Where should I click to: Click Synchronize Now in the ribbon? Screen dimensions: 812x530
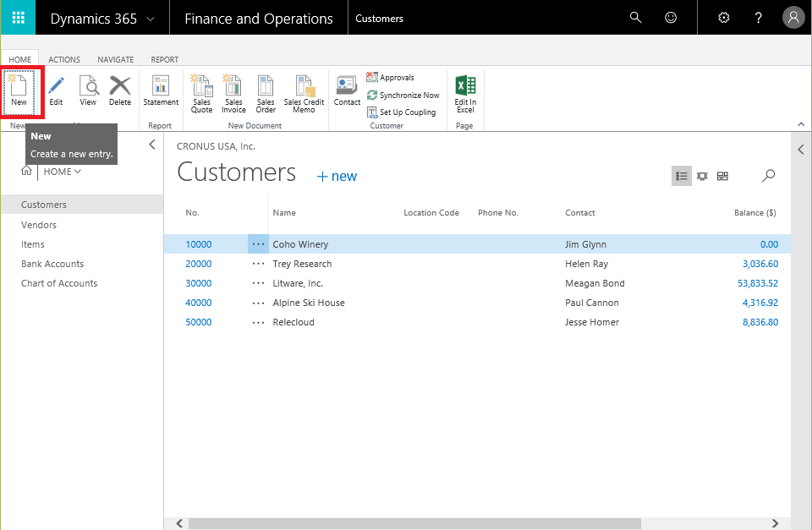point(403,96)
